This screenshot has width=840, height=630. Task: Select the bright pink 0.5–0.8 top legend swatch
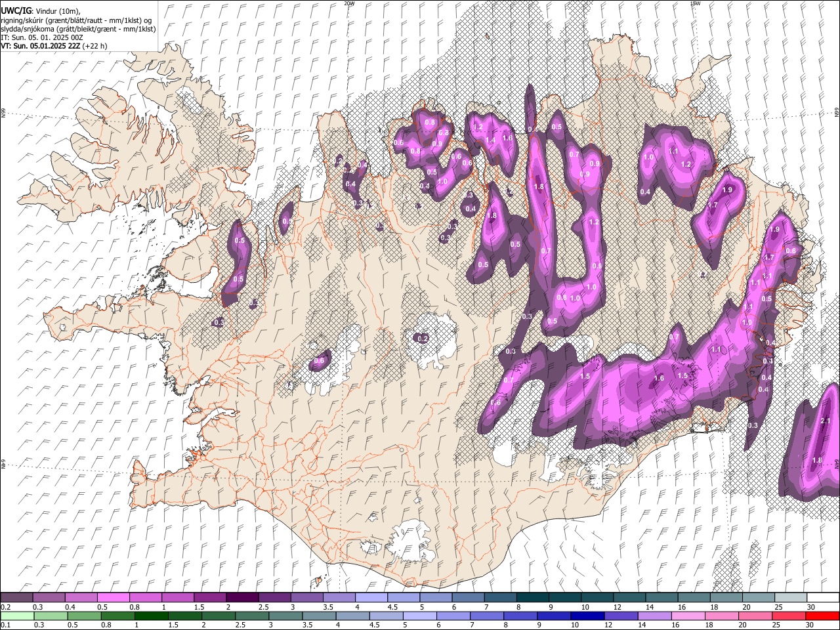(114, 598)
